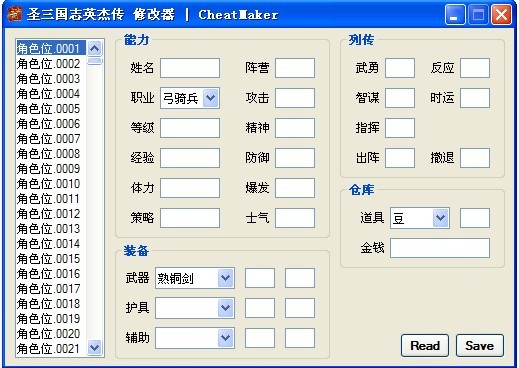Select 角色位.0008 in the list
This screenshot has height=368, width=519.
pos(51,153)
